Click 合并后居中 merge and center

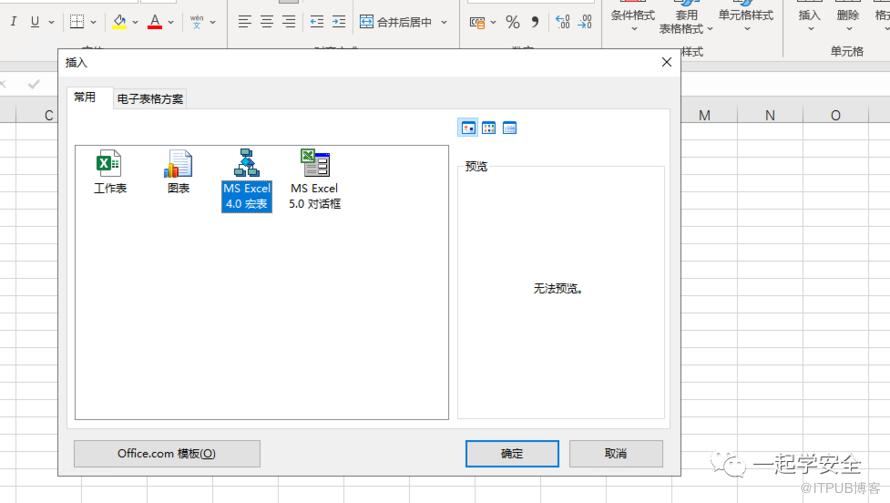pos(396,22)
